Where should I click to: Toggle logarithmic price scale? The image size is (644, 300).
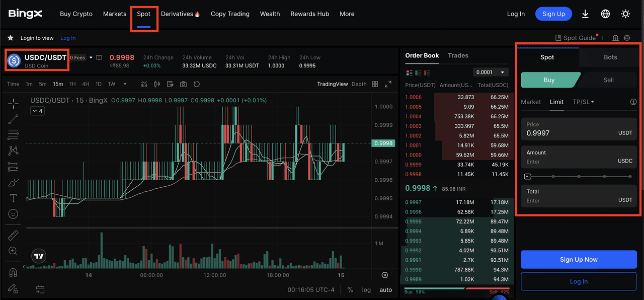366,290
